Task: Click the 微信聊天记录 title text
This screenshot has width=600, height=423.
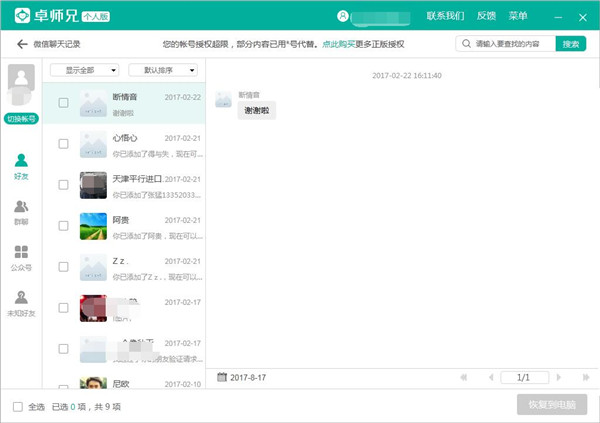Action: point(57,44)
